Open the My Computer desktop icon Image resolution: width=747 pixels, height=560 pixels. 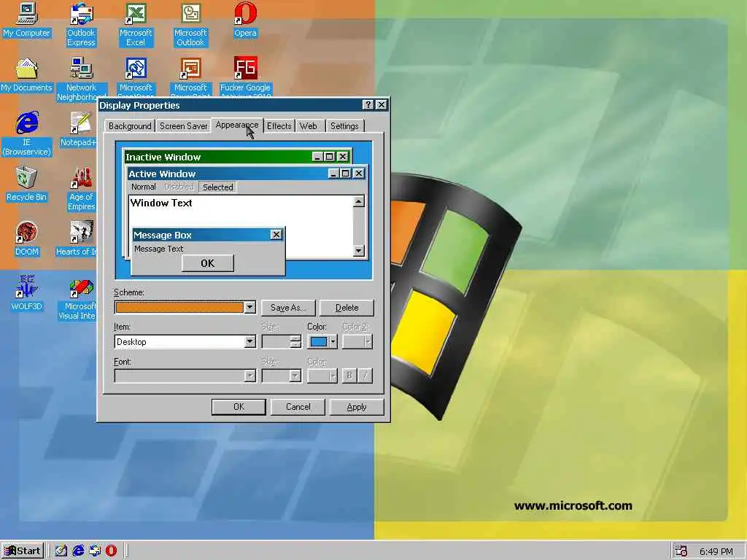[x=27, y=20]
